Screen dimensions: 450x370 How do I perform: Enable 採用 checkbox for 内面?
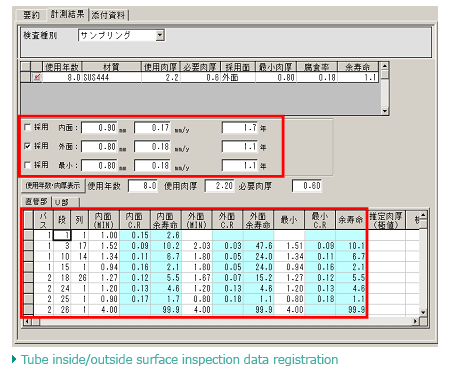click(28, 127)
